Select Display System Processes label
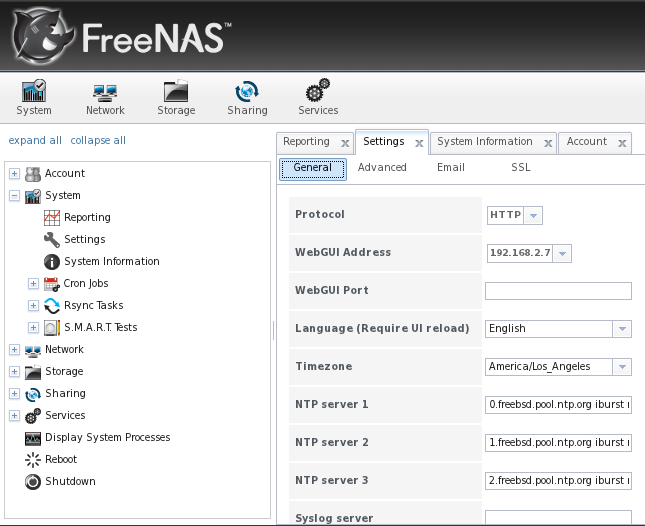Image resolution: width=645 pixels, height=526 pixels. pyautogui.click(x=107, y=438)
